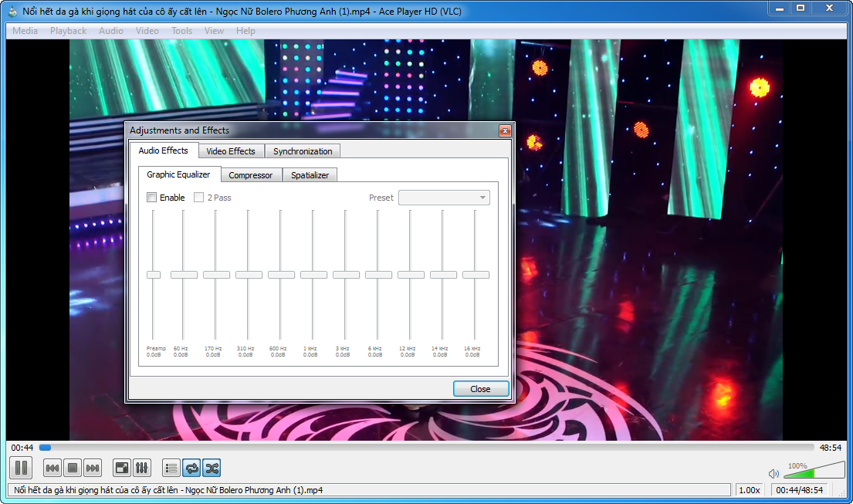Click the Preamp slider handle
The width and height of the screenshot is (853, 504).
154,275
